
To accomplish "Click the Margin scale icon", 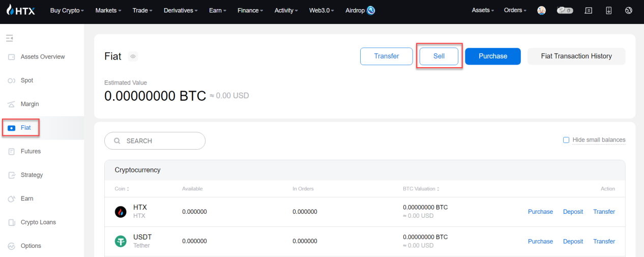I will pyautogui.click(x=11, y=104).
